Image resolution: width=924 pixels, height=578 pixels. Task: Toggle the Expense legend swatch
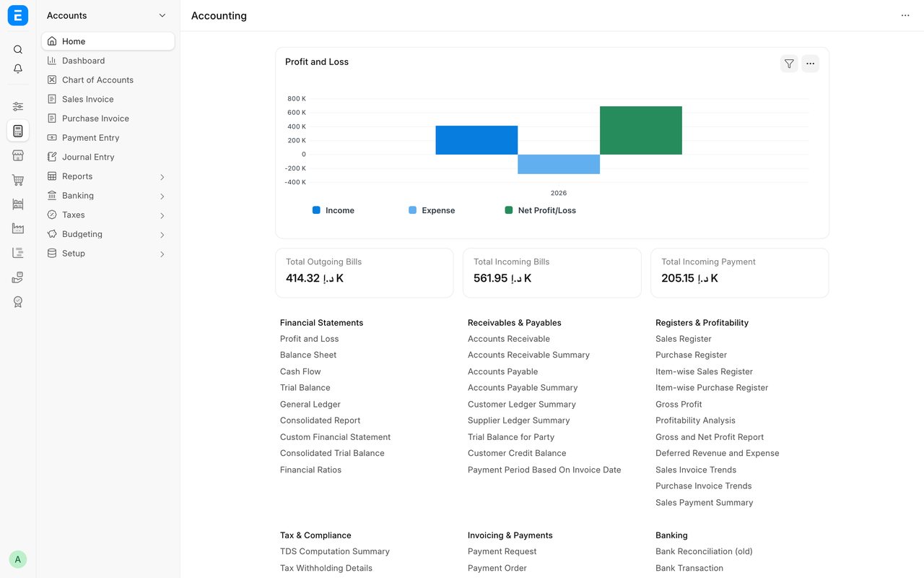click(412, 210)
